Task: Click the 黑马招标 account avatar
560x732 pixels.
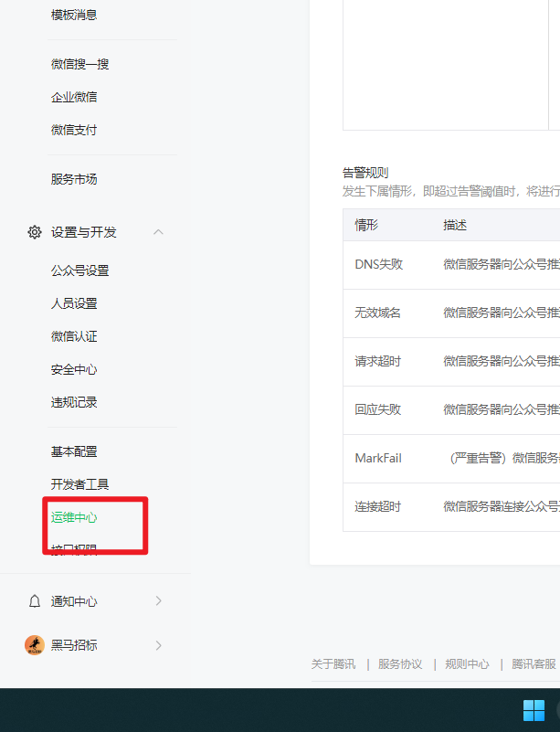Action: [x=35, y=645]
